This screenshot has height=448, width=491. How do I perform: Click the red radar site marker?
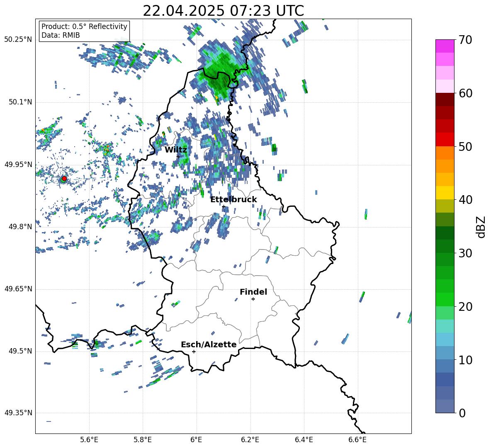64,178
